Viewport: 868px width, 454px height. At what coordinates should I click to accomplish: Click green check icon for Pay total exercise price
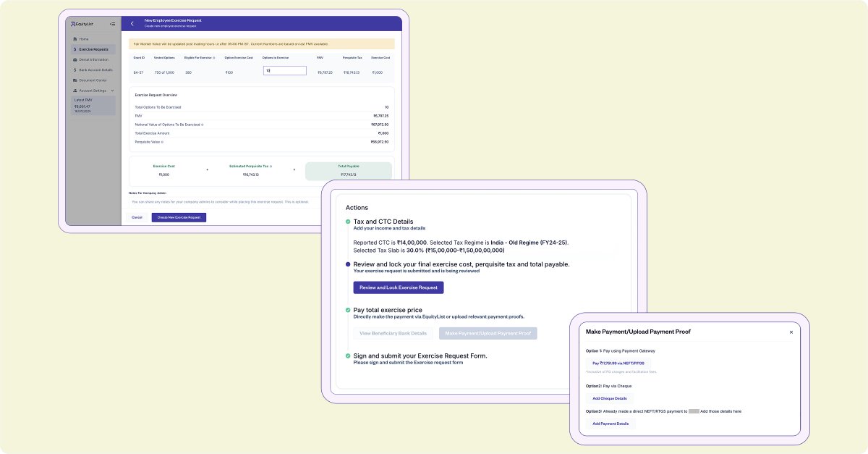(x=348, y=310)
